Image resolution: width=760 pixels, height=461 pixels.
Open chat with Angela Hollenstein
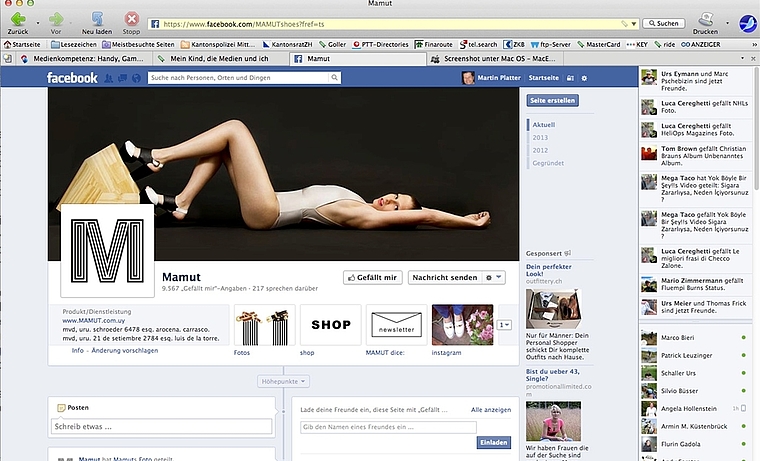(694, 409)
